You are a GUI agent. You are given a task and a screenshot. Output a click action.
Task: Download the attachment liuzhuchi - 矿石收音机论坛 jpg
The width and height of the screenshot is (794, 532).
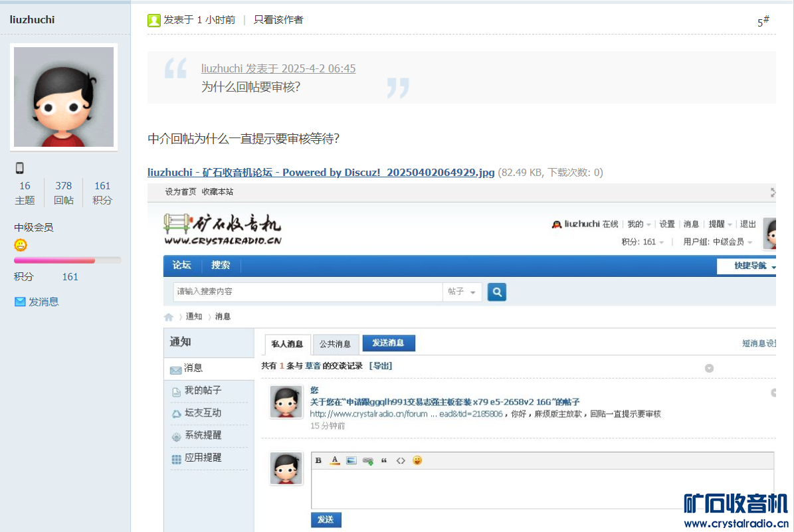(x=320, y=172)
